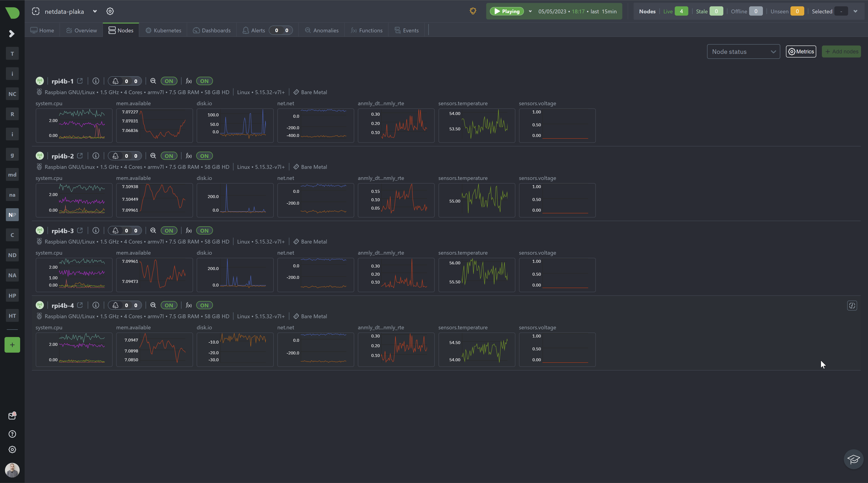This screenshot has width=868, height=483.
Task: Click the help question-mark icon in the sidebar
Action: [x=12, y=434]
